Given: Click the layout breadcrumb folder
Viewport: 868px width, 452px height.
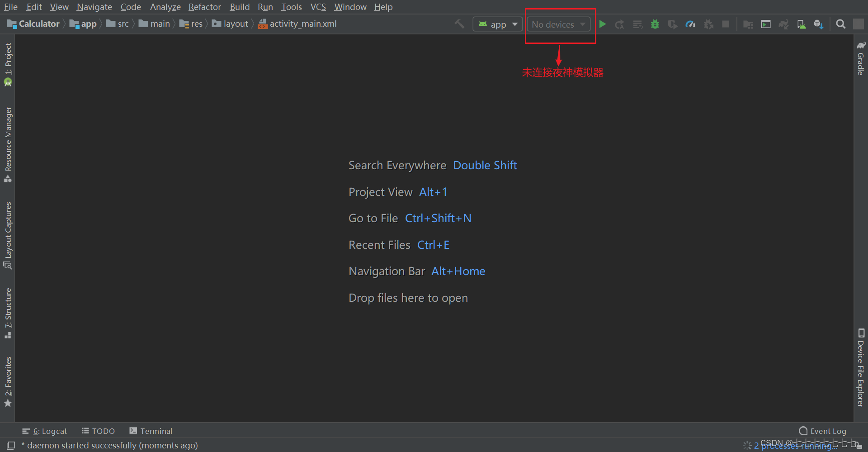Looking at the screenshot, I should click(x=230, y=24).
